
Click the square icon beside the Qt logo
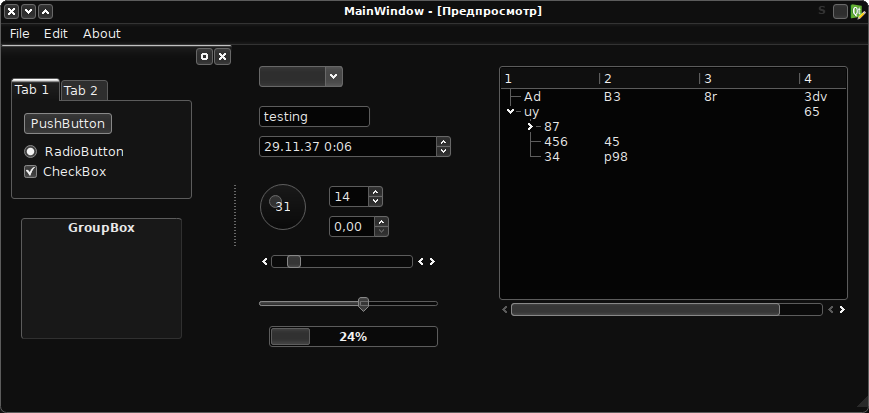coord(840,12)
